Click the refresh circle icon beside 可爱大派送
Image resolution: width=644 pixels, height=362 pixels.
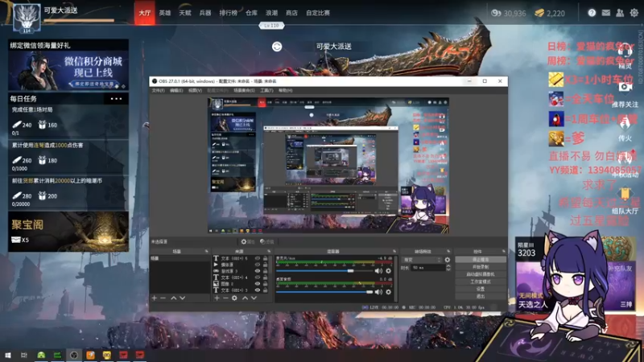(x=277, y=47)
